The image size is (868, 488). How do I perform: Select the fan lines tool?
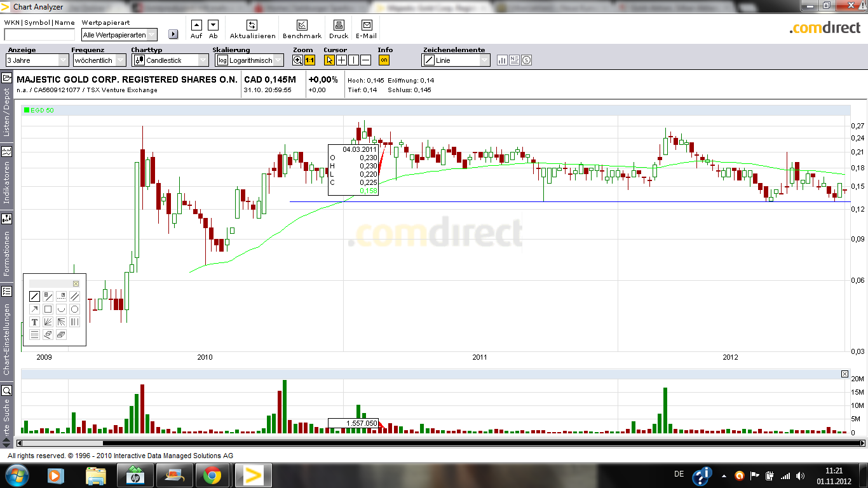click(x=48, y=322)
